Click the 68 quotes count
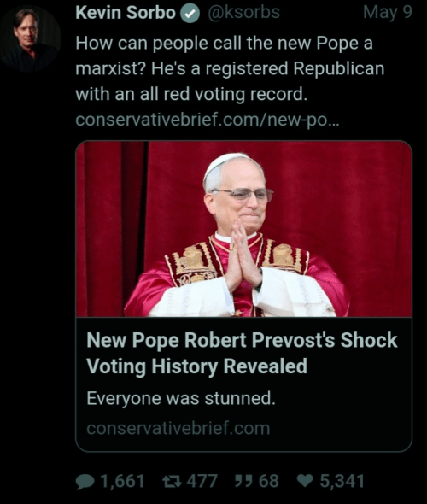This screenshot has width=427, height=504. coord(269,482)
